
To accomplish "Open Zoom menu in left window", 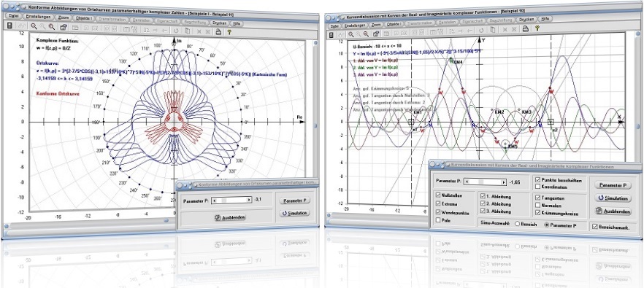I will pos(64,18).
